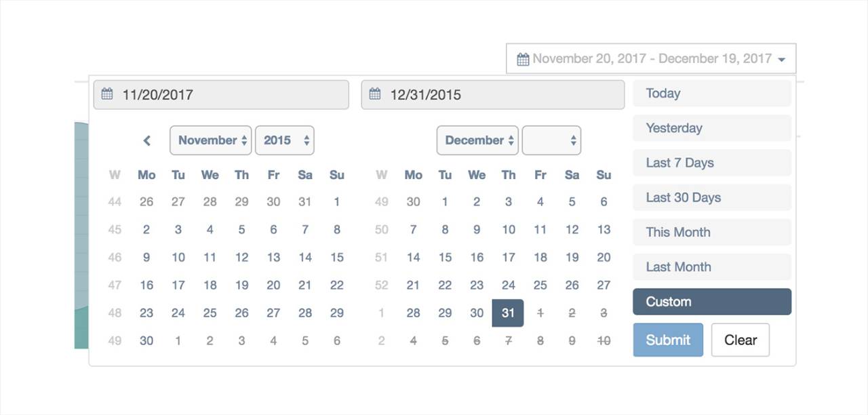
Task: Click the Submit button
Action: pos(668,340)
